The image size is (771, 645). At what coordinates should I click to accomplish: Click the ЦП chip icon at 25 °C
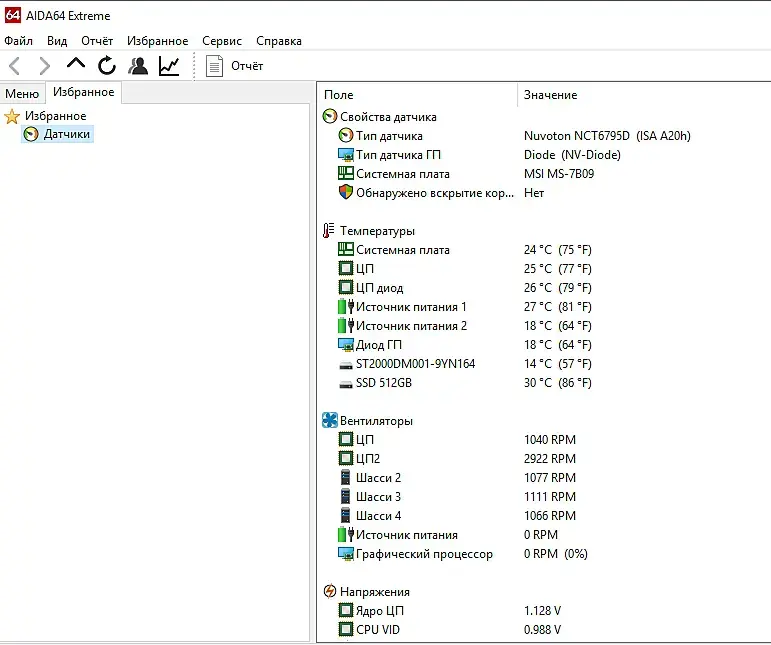(346, 268)
